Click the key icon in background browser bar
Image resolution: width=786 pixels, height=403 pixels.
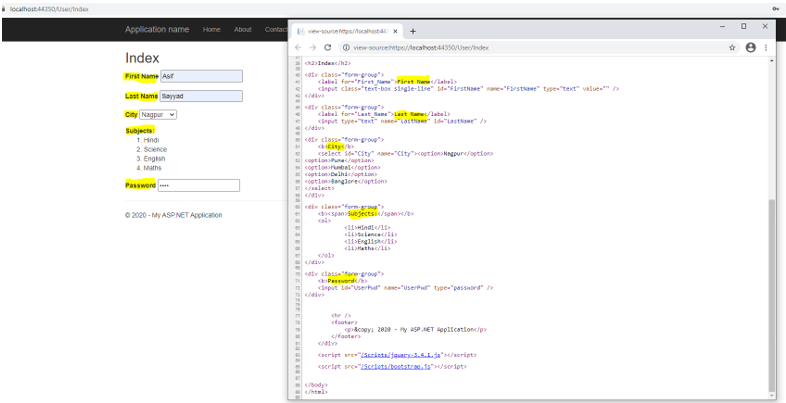pos(775,9)
